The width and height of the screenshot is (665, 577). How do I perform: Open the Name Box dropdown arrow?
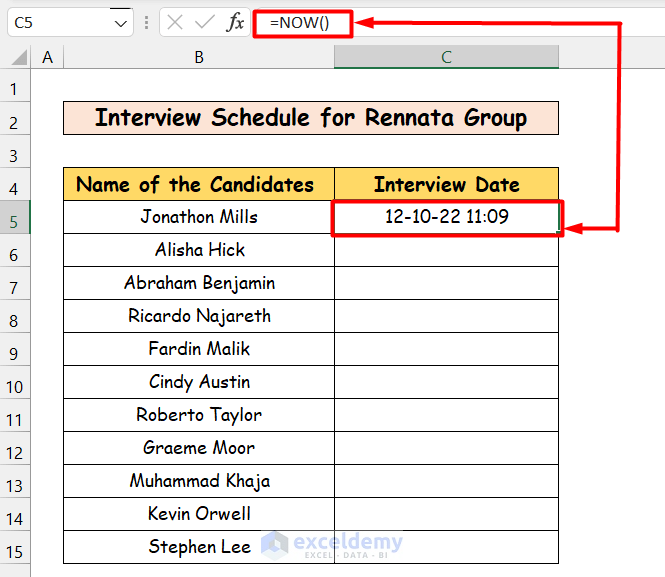121,22
